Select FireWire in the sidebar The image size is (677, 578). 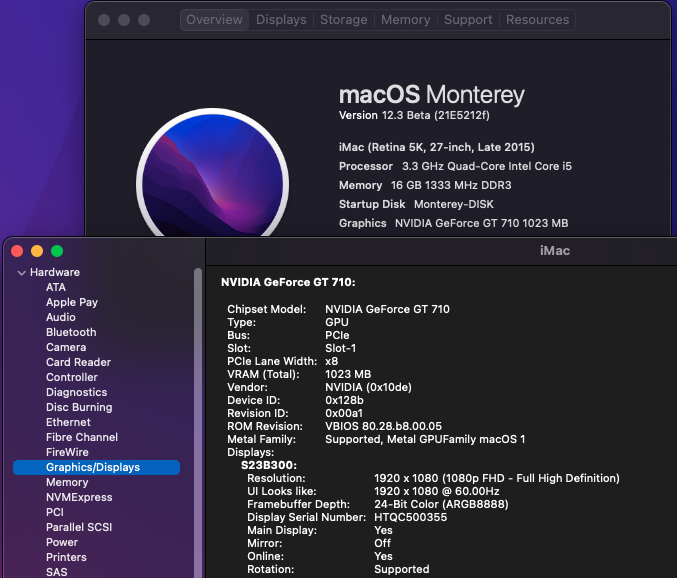67,452
